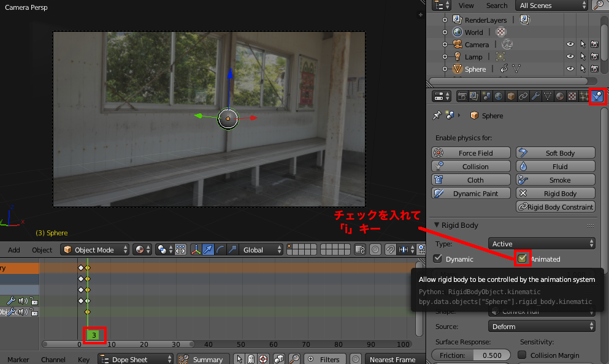Open the Scene properties tab
Screen dimensions: 609x364
pyautogui.click(x=486, y=96)
